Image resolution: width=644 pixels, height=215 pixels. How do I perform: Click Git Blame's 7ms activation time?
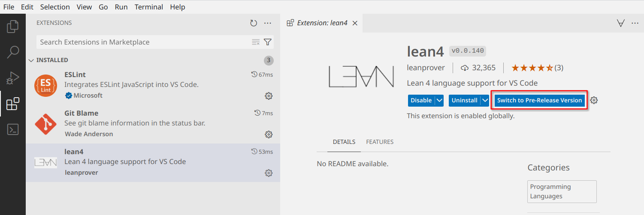click(x=263, y=113)
